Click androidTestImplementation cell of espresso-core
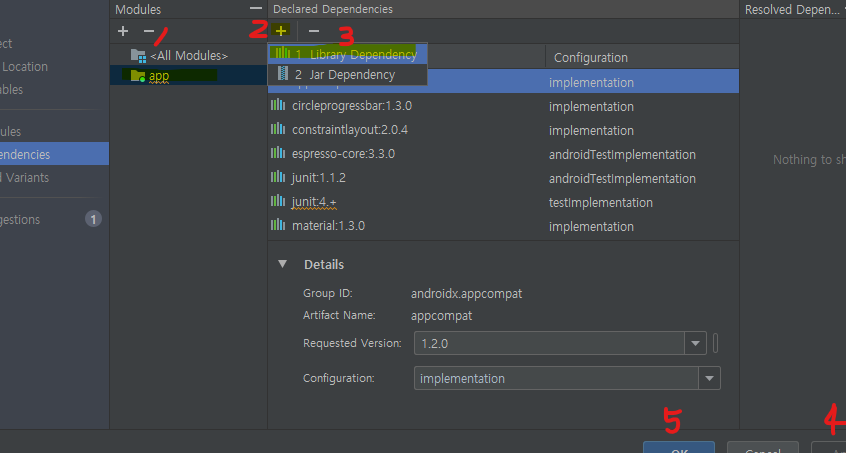 click(x=622, y=155)
